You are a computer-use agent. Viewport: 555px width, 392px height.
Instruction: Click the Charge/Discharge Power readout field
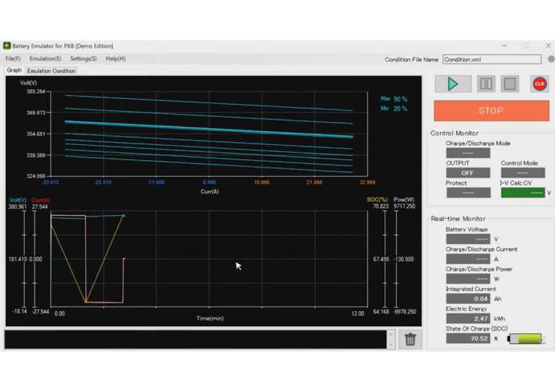pyautogui.click(x=468, y=279)
